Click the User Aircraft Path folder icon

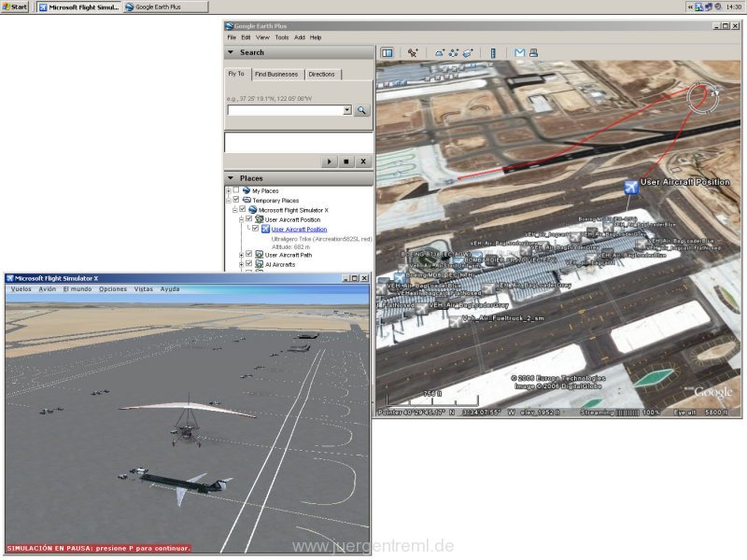[x=260, y=255]
